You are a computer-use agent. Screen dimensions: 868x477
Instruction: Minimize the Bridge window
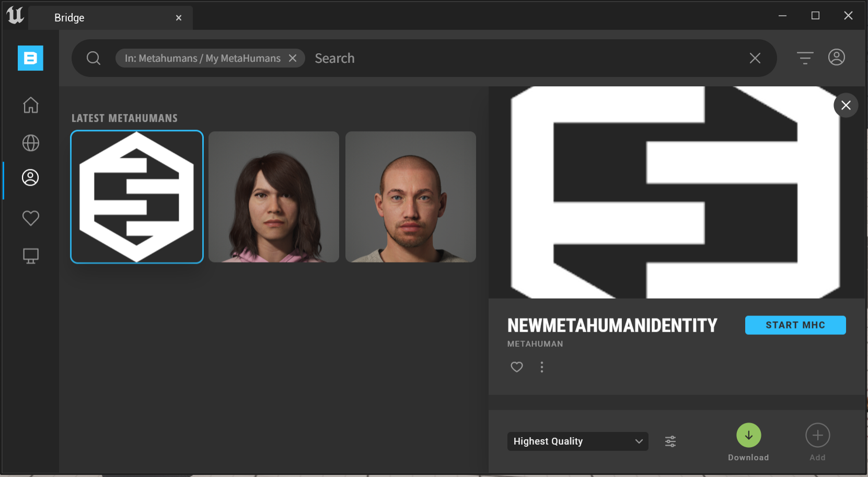782,16
